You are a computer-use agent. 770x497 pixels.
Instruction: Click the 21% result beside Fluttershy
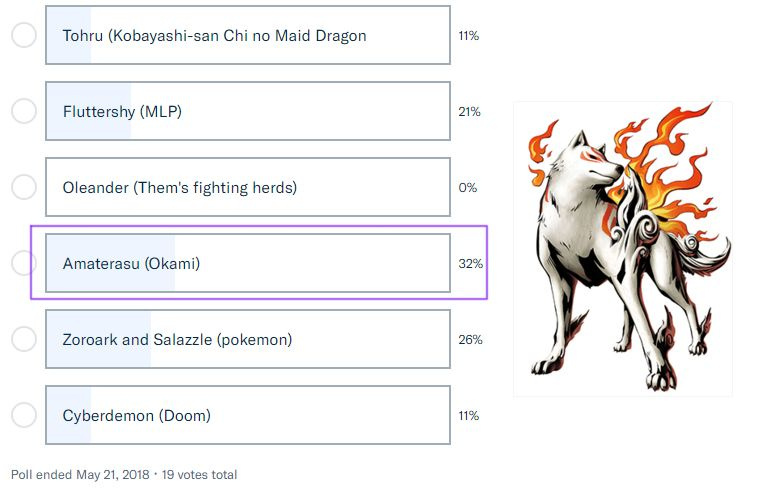(469, 112)
